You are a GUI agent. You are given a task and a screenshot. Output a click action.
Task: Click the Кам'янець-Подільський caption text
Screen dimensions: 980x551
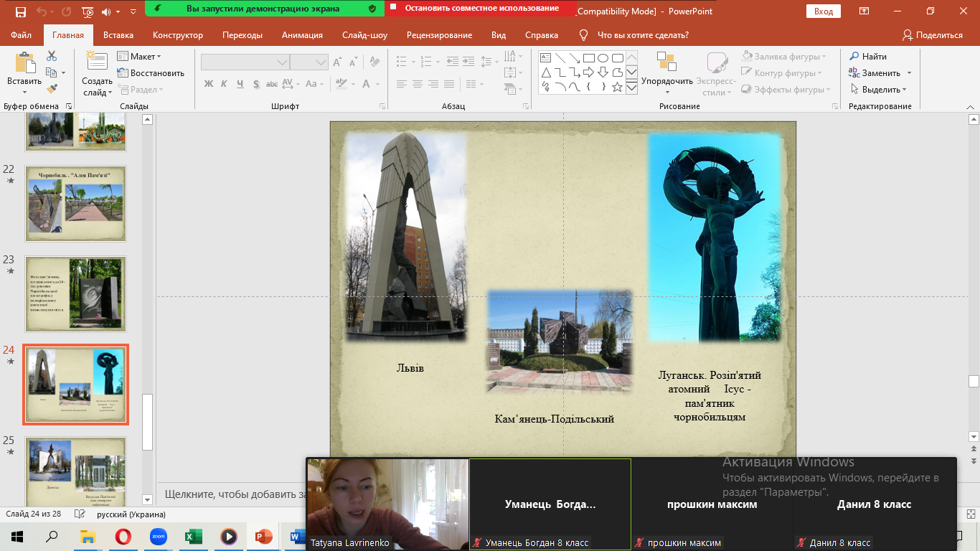[555, 419]
